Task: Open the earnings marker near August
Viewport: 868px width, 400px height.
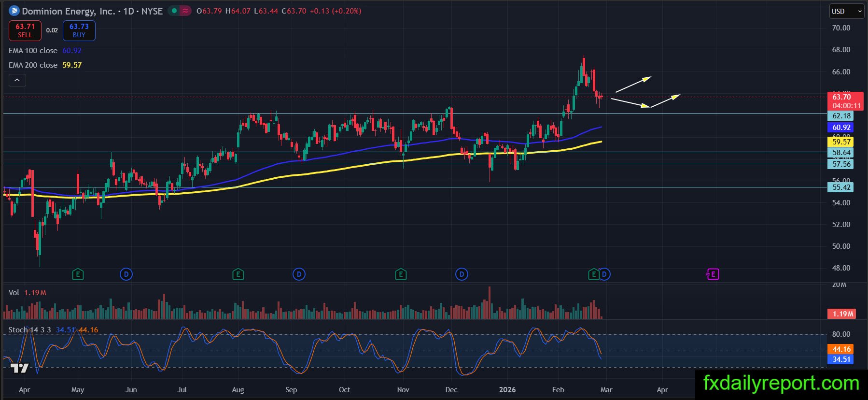Action: (x=238, y=274)
